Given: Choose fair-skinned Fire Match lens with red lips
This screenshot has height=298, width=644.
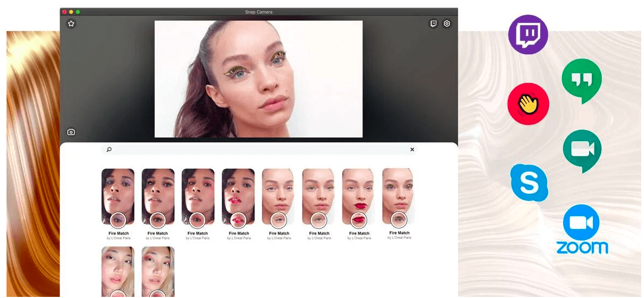Looking at the screenshot, I should (x=359, y=196).
